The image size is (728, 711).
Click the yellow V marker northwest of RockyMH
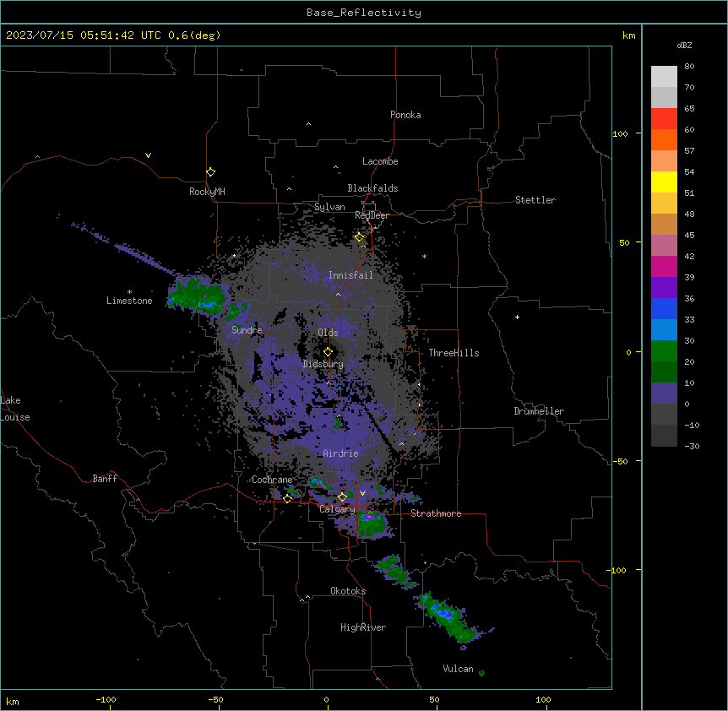148,155
